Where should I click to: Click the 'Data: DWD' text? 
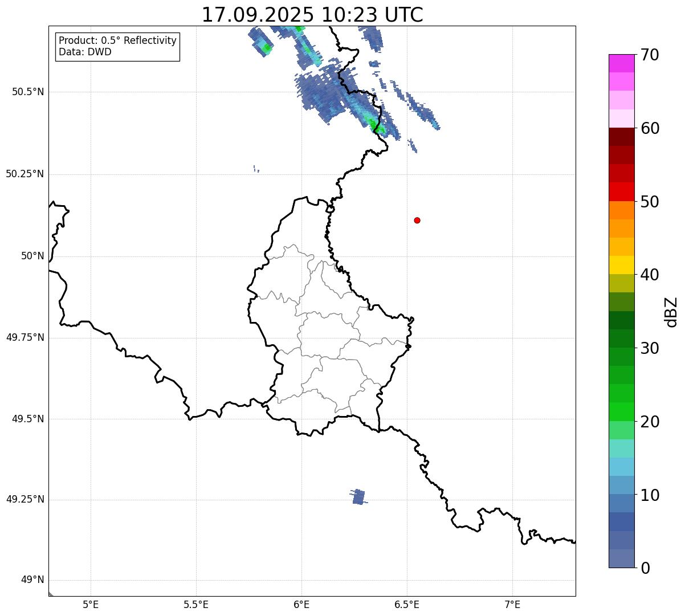(x=85, y=52)
